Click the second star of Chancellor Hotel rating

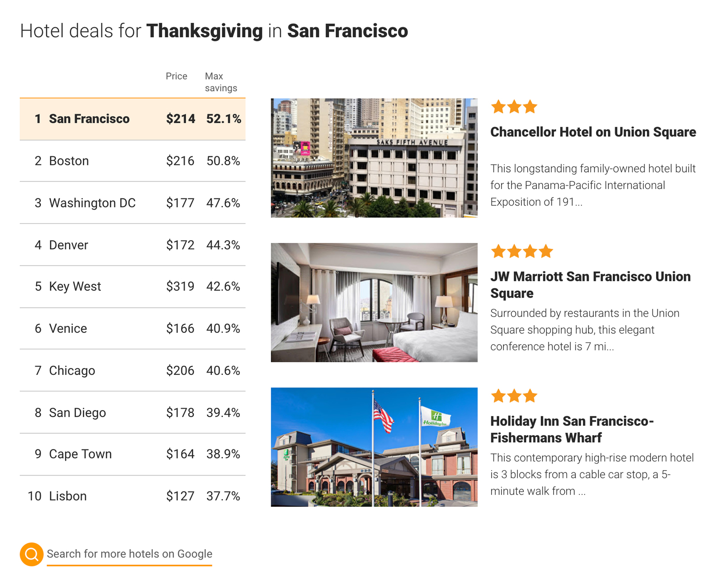[514, 107]
